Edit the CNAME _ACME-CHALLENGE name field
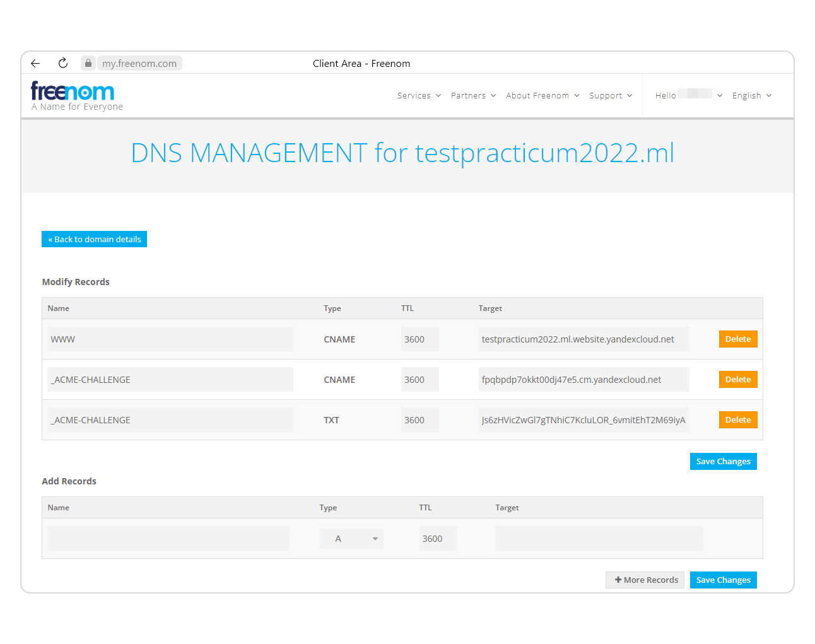The image size is (815, 644). tap(170, 380)
